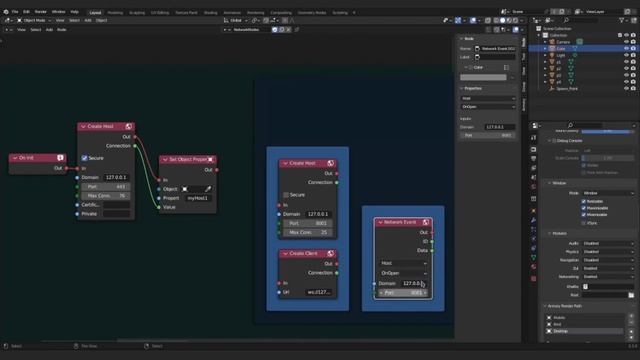Toggle the Minimizable checkbox

(x=584, y=215)
